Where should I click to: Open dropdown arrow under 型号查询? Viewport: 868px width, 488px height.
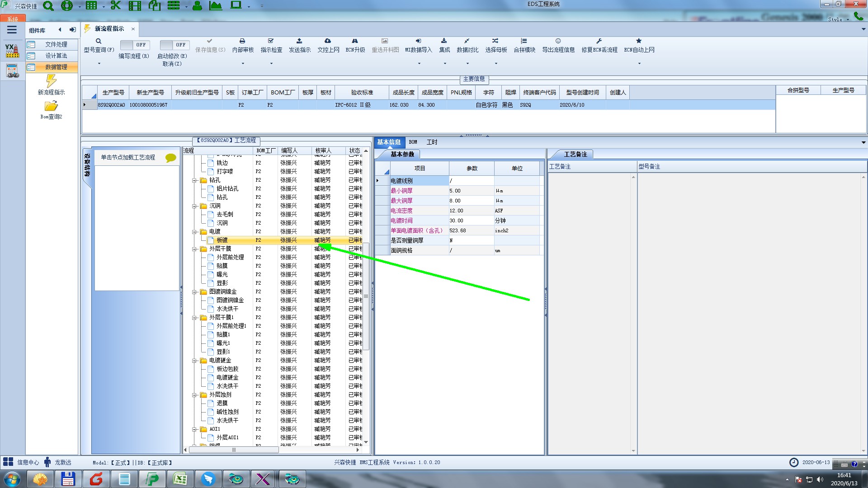99,64
